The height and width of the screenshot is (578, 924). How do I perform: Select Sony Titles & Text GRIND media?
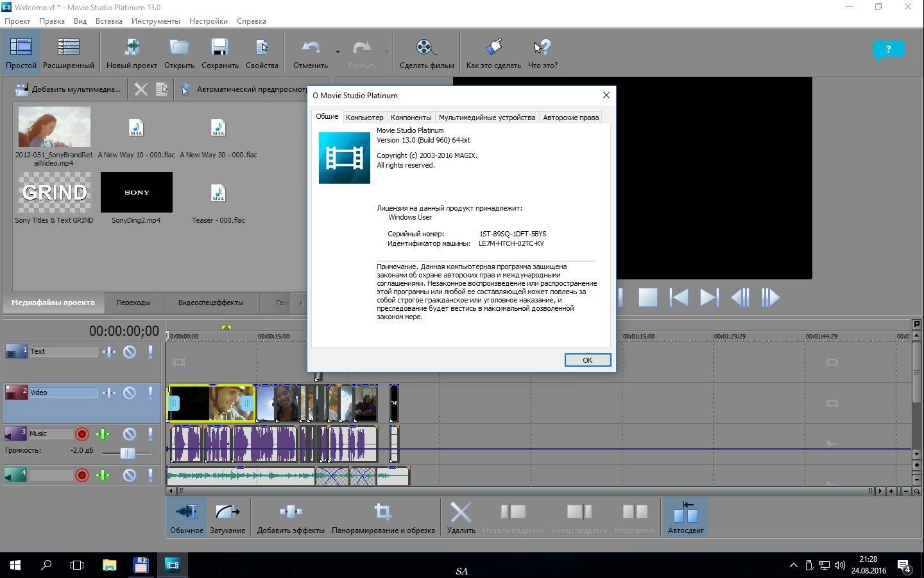55,192
